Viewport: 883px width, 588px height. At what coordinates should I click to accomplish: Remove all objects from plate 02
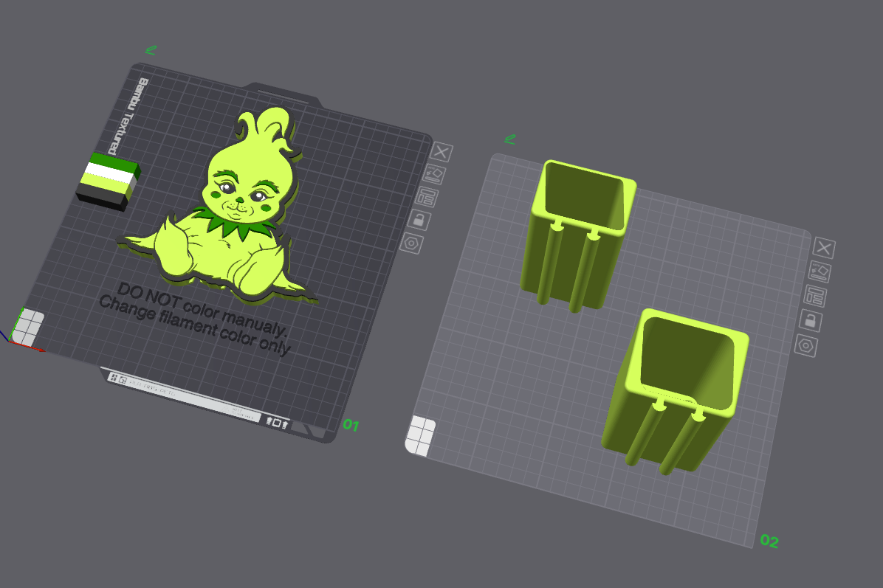tap(824, 249)
